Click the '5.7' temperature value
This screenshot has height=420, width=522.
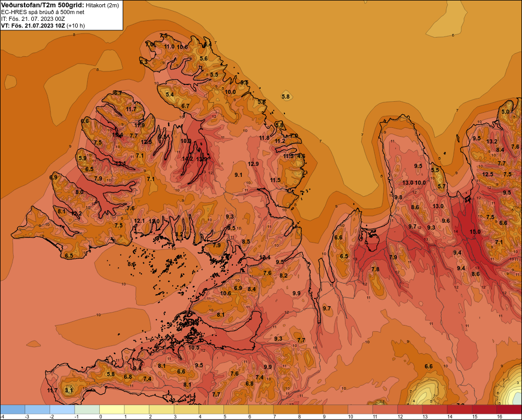pos(442,186)
